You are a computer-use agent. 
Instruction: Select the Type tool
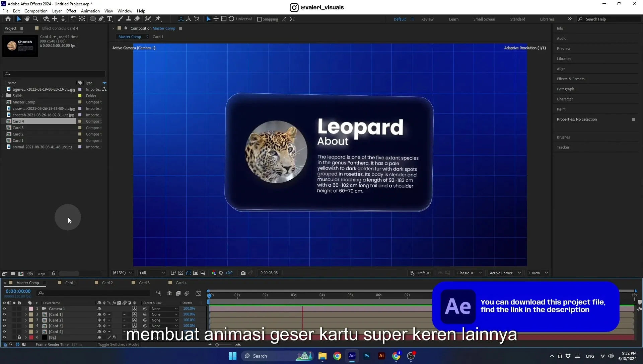click(x=110, y=19)
